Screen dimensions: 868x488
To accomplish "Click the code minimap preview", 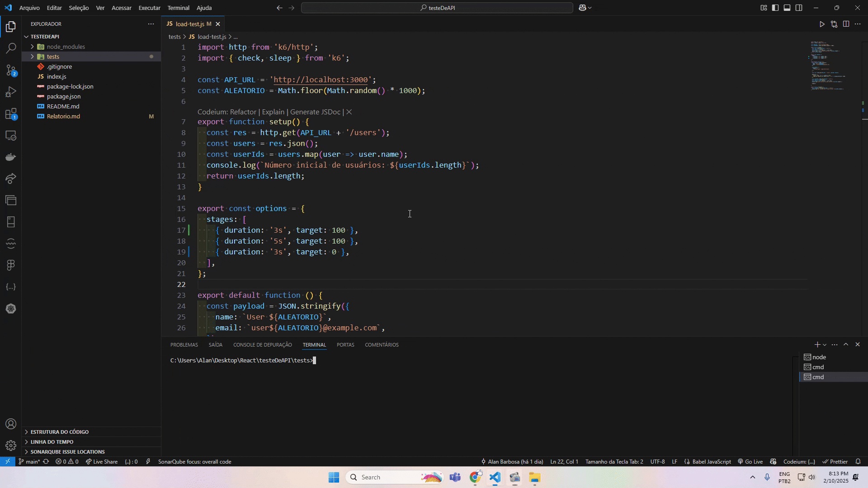I will (x=827, y=66).
